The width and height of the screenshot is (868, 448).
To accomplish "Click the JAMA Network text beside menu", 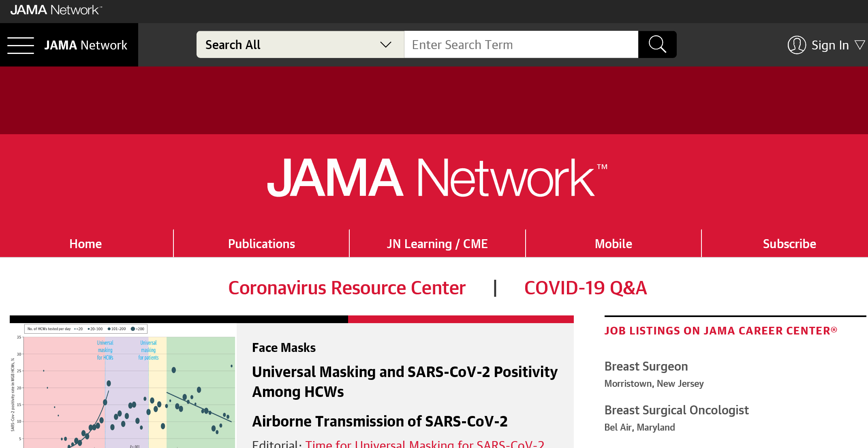I will 86,45.
